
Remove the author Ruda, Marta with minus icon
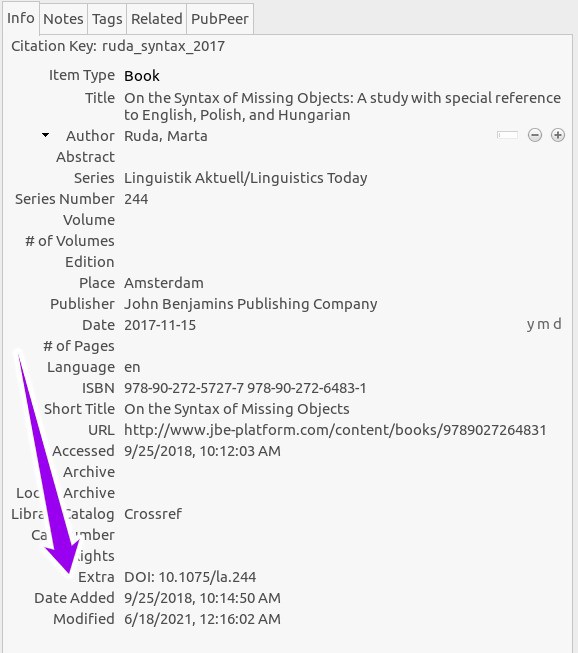point(535,135)
